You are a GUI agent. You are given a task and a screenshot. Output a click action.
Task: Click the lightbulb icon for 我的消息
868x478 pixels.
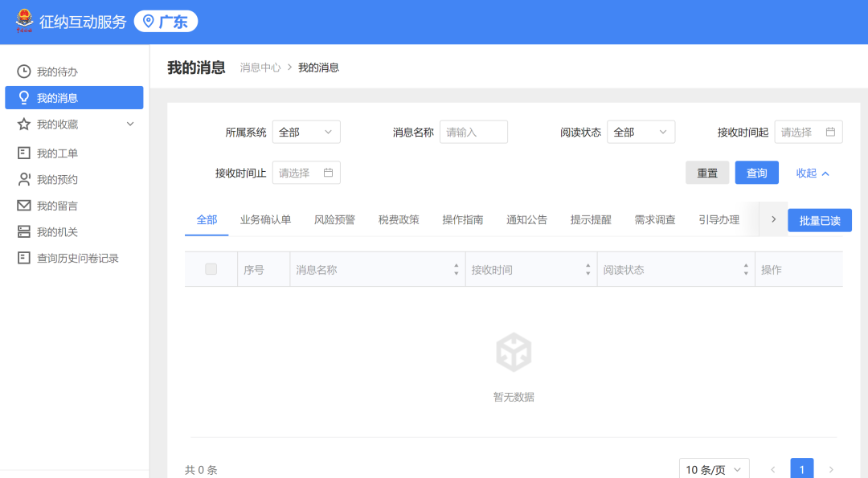point(24,98)
